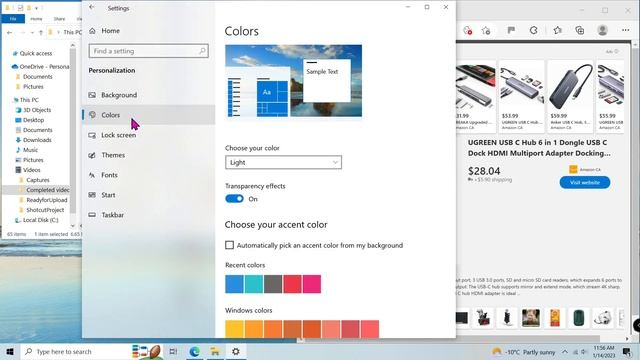Click Visit website button in browser
This screenshot has height=360, width=640.
pyautogui.click(x=584, y=182)
